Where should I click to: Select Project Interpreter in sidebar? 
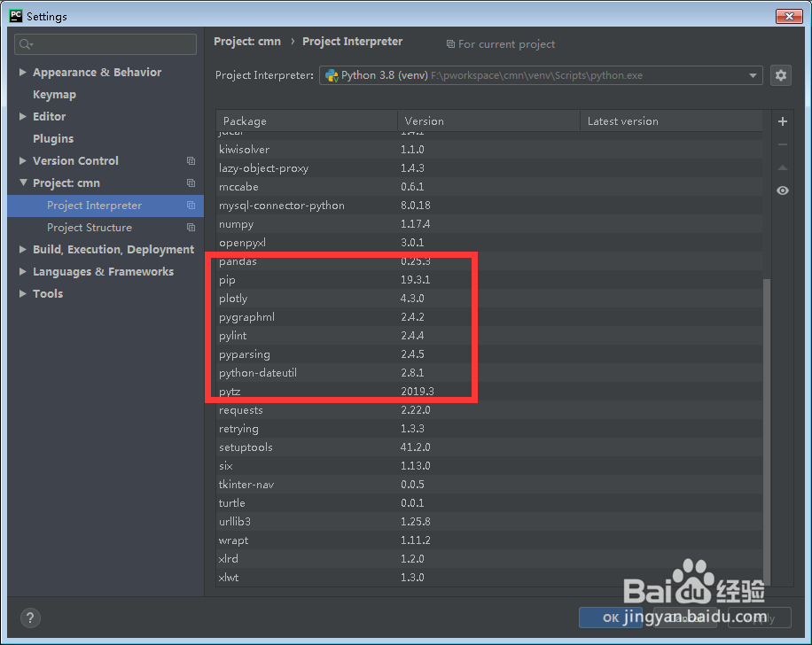[105, 206]
